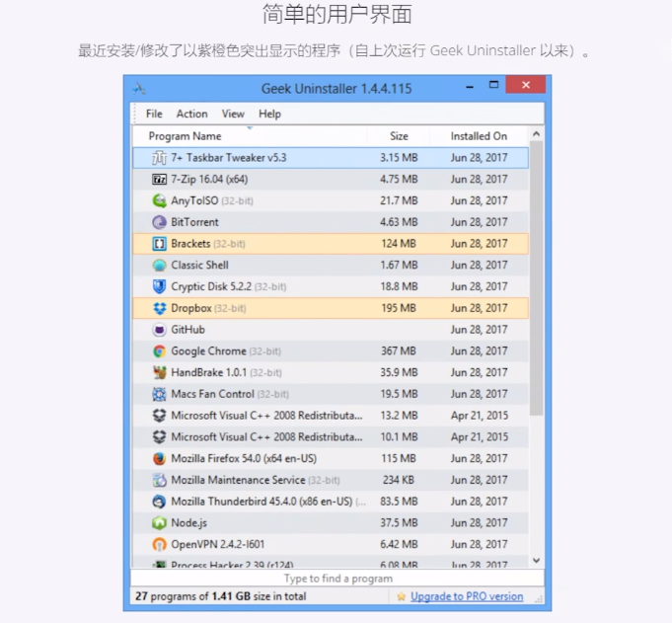672x623 pixels.
Task: Click the BitTorrent purple icon
Action: [x=160, y=222]
